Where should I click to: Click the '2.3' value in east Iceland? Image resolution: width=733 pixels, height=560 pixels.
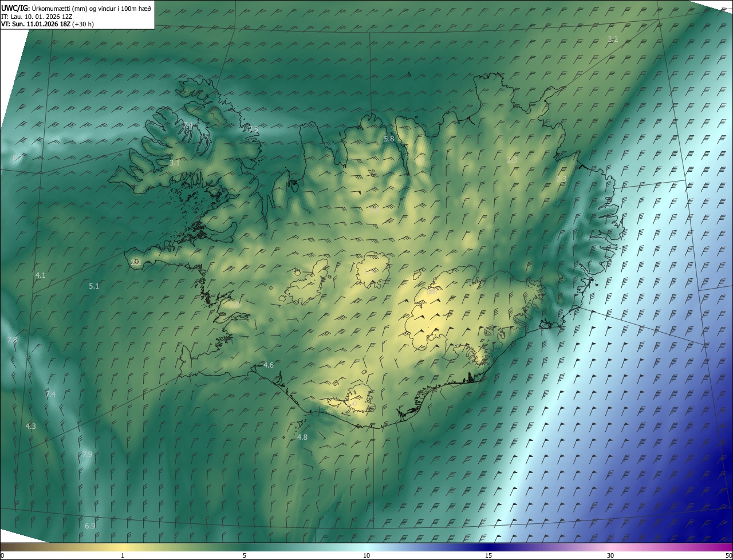tap(561, 179)
